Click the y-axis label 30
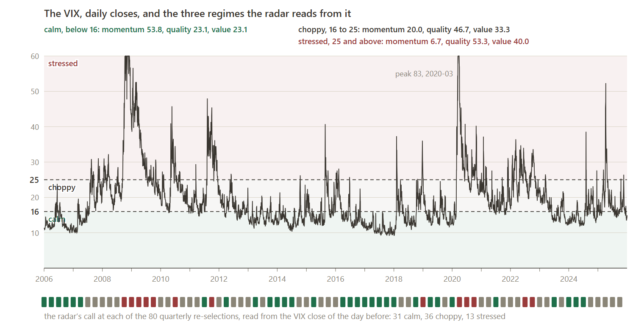 [35, 162]
